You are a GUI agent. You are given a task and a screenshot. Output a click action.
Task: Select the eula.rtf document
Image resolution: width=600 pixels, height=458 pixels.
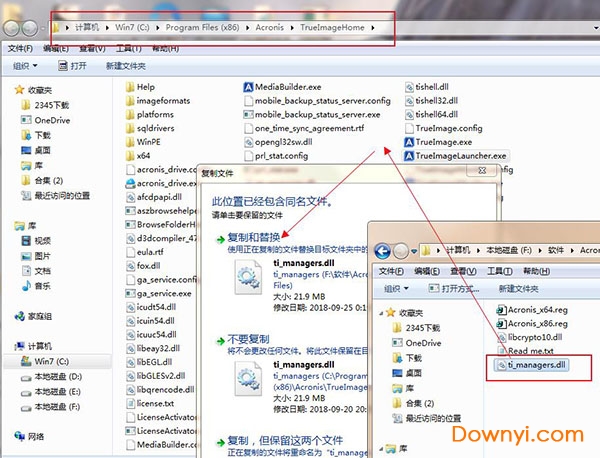point(149,252)
